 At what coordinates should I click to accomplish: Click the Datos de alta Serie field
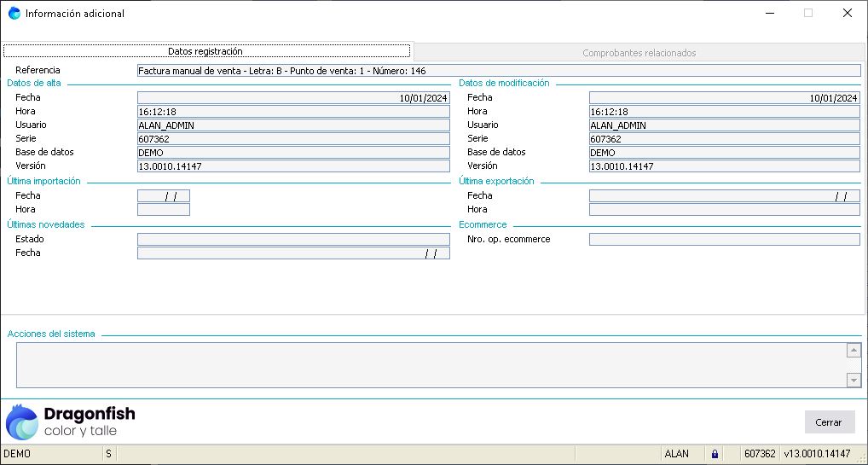[293, 138]
